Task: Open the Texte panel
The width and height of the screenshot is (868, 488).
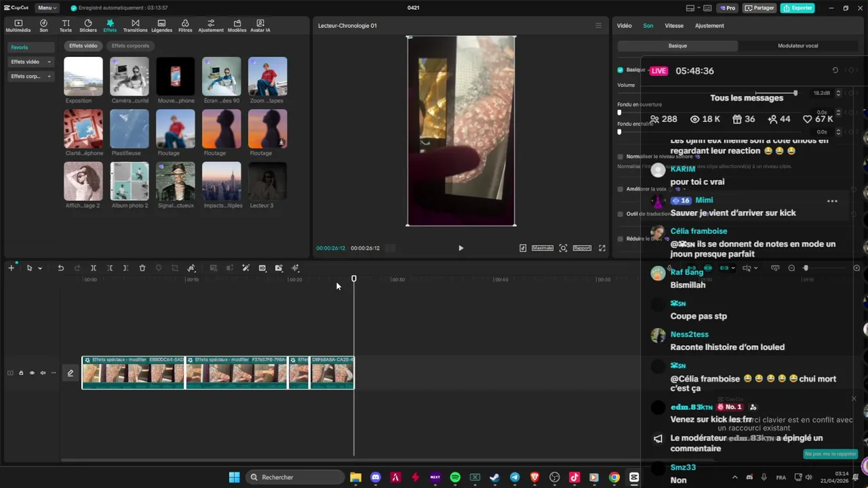Action: [x=66, y=26]
